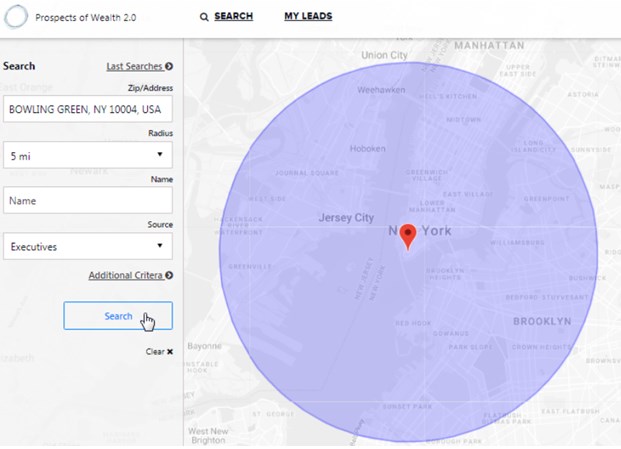
Task: Expand the Source dropdown showing Executives
Action: (88, 246)
